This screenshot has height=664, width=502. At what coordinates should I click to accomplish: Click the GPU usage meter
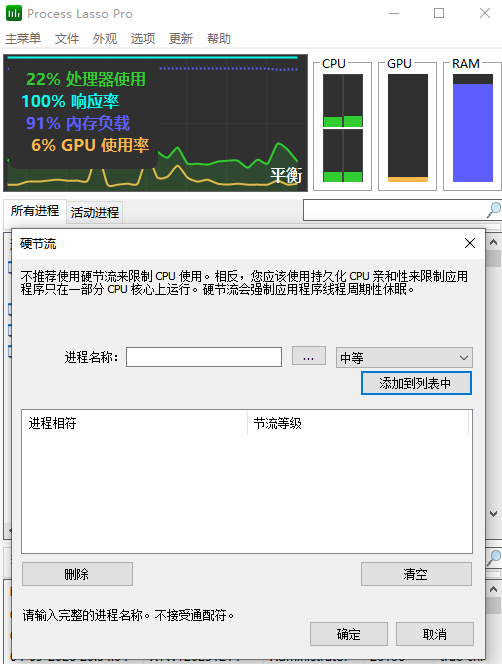tap(408, 128)
